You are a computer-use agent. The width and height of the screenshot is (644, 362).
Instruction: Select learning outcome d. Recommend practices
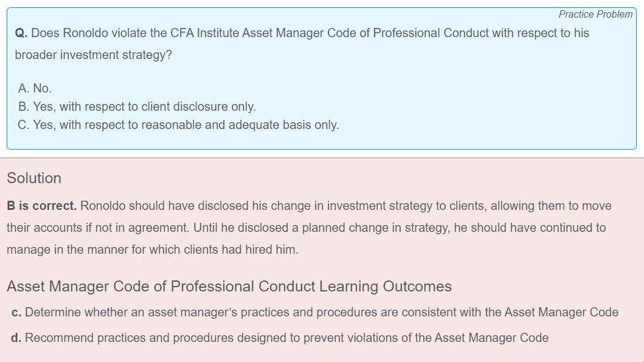click(280, 338)
